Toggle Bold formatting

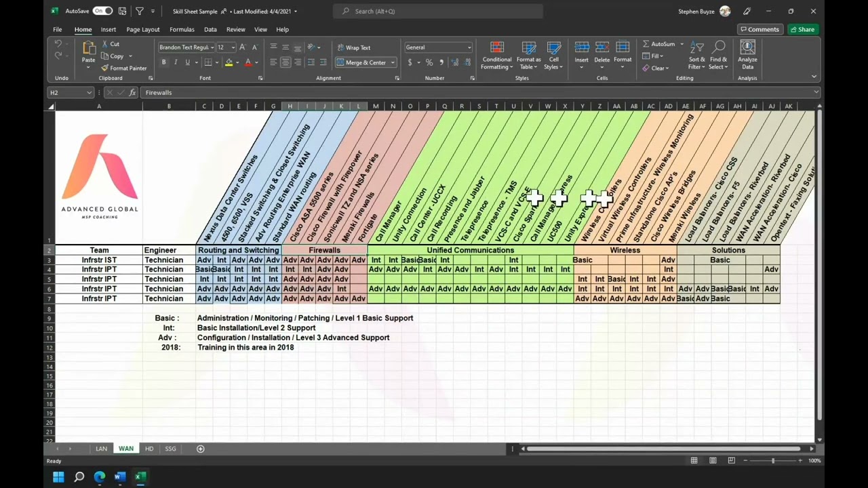click(x=163, y=62)
